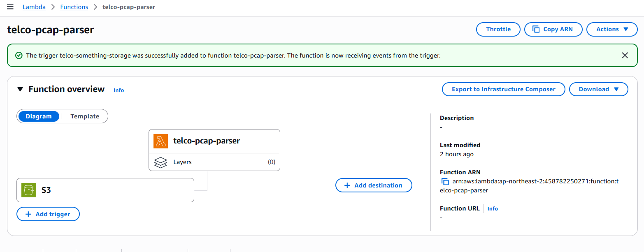Select the S3 trigger box
The width and height of the screenshot is (644, 252).
(x=105, y=190)
